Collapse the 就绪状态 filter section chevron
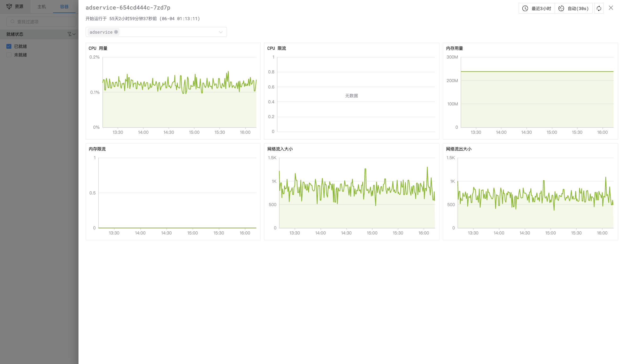Screen dimensions: 621x364 click(x=74, y=34)
